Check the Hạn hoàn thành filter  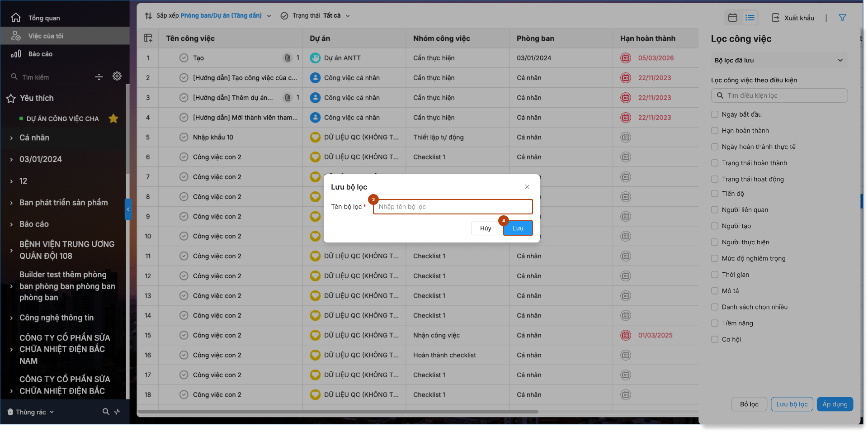point(715,131)
